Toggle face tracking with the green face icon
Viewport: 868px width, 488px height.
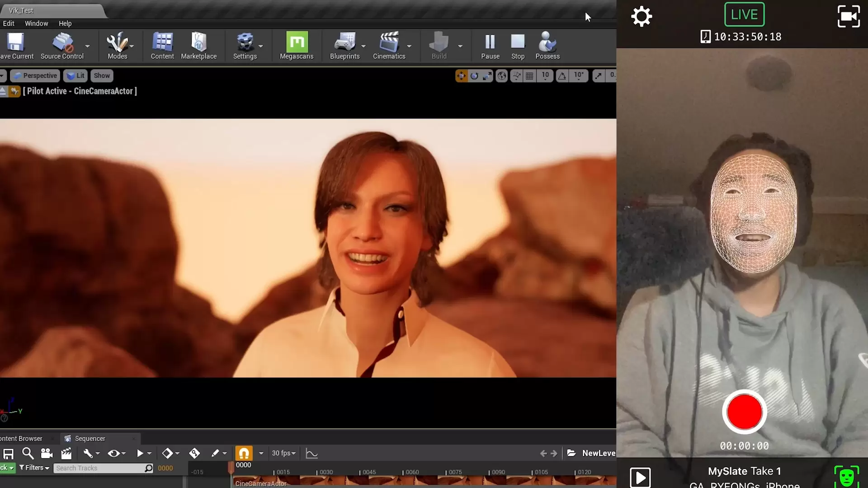click(x=846, y=477)
